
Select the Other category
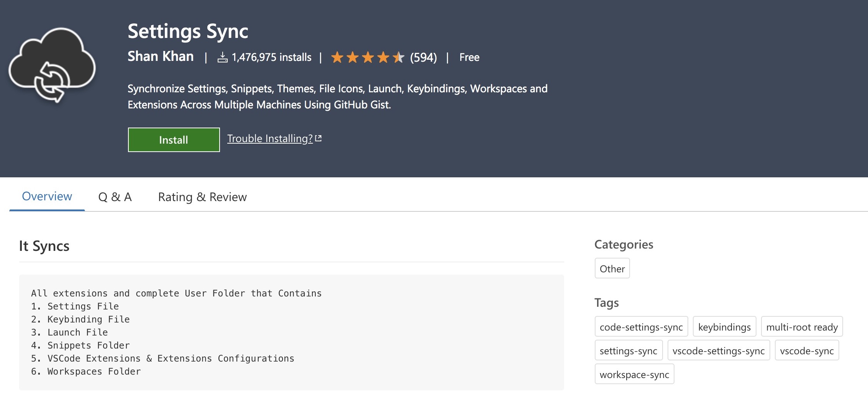[612, 268]
